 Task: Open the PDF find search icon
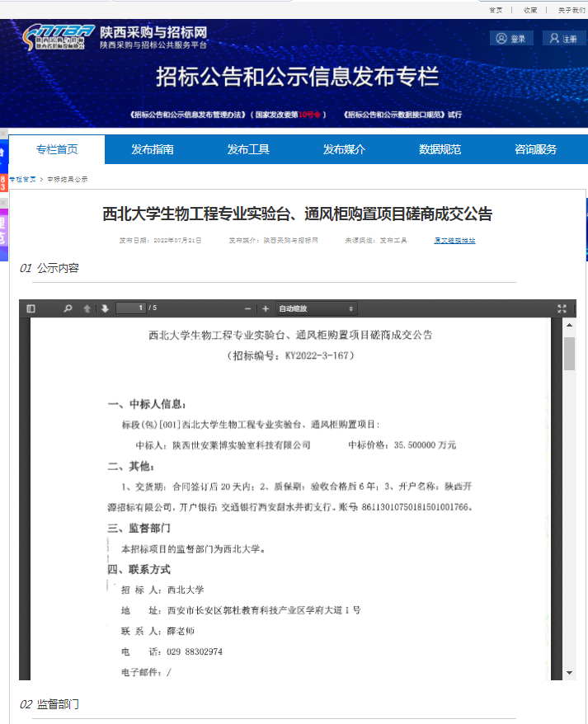[x=68, y=308]
